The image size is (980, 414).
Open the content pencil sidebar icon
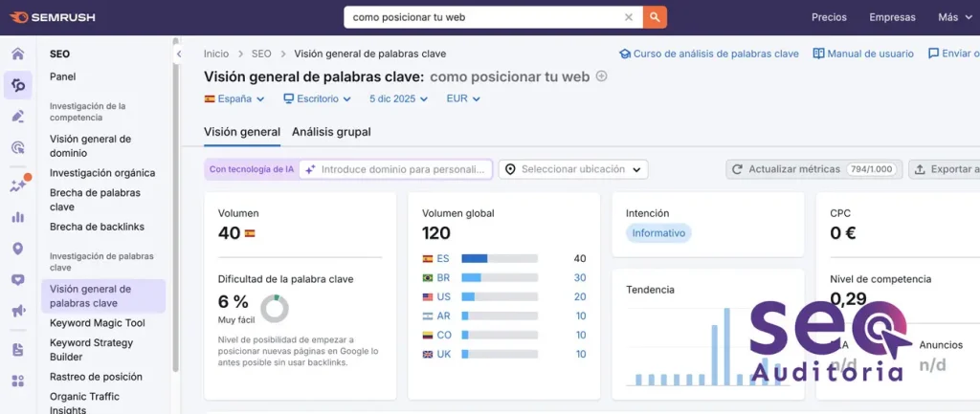tap(17, 116)
